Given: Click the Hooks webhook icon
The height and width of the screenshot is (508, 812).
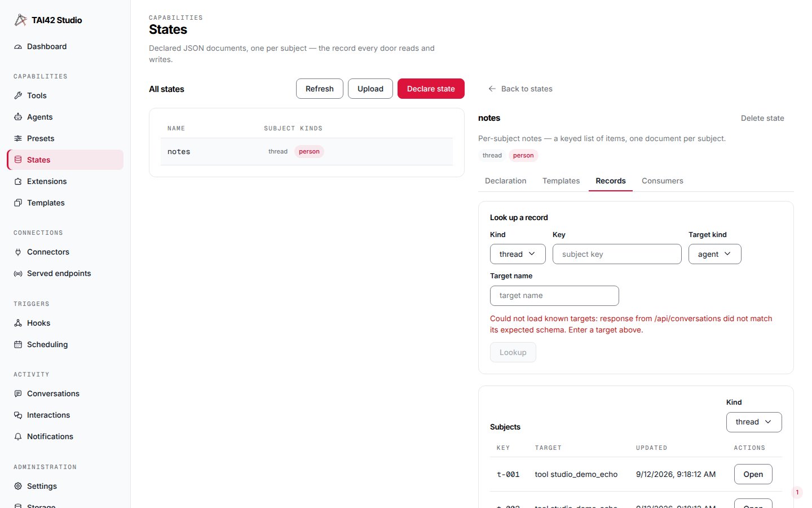Looking at the screenshot, I should point(18,323).
